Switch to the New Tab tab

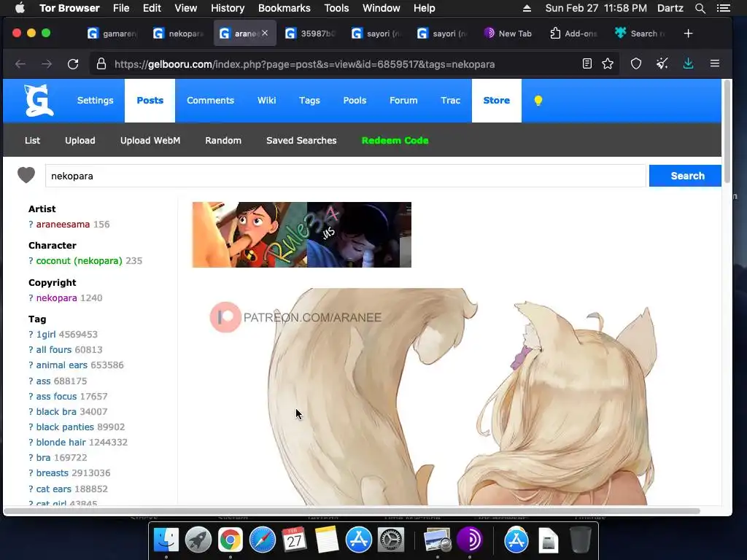tap(508, 34)
